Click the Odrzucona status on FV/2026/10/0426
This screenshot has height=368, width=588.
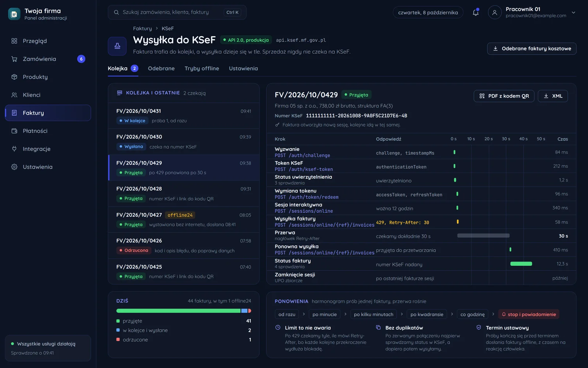134,250
